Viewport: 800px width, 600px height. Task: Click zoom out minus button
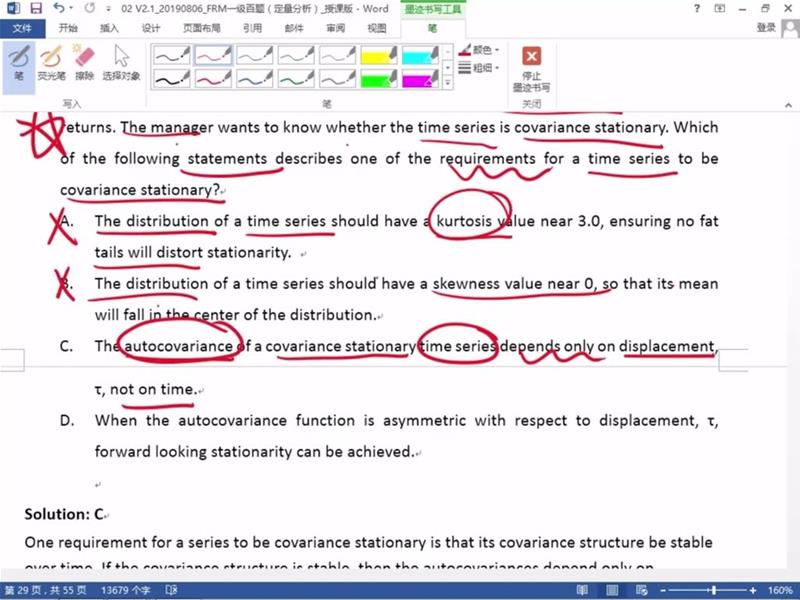[x=663, y=590]
